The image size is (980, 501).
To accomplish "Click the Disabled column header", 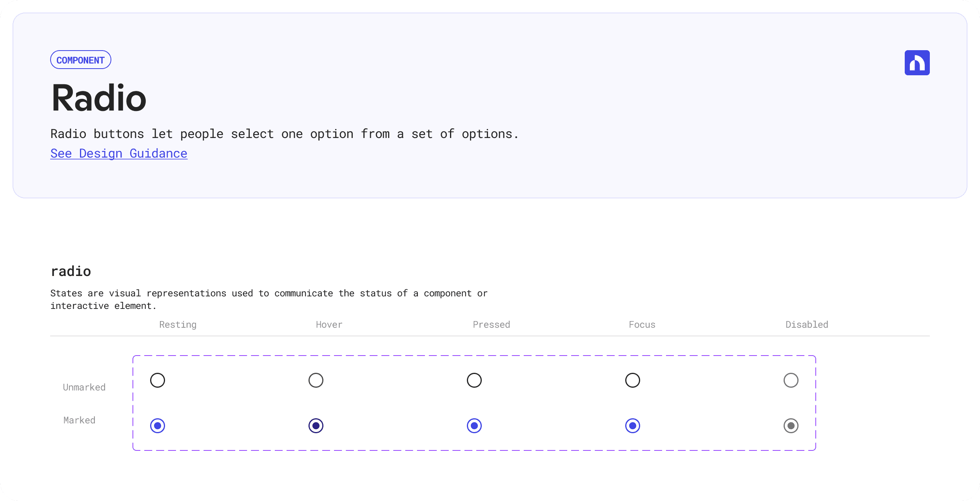I will pos(807,325).
